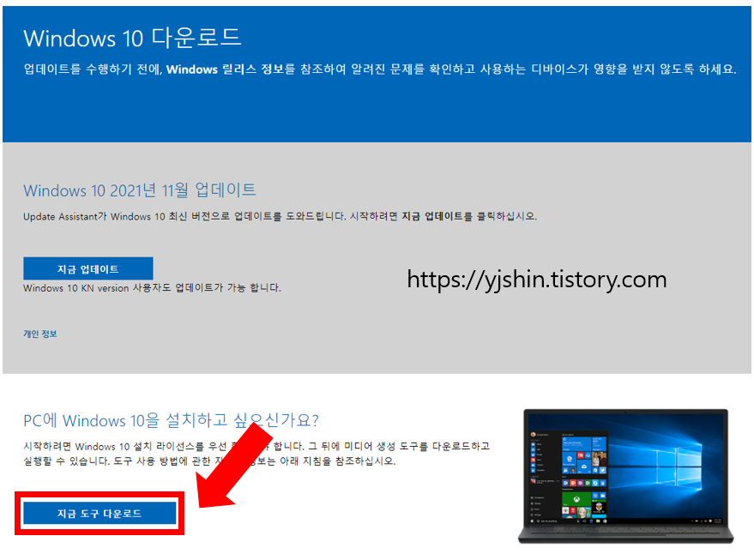Select the Update Assistant가 Windows 10 description line
This screenshot has width=754, height=560.
point(280,216)
